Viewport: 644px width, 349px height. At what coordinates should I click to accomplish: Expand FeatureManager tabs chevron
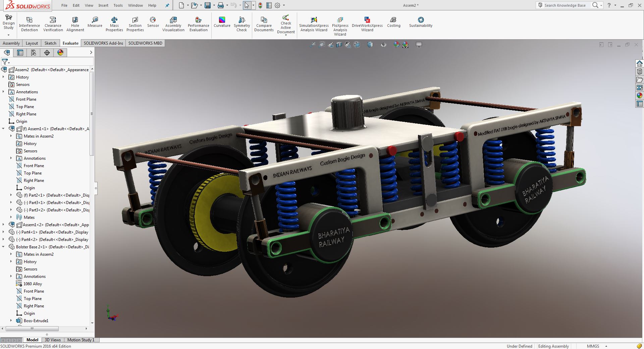[91, 53]
